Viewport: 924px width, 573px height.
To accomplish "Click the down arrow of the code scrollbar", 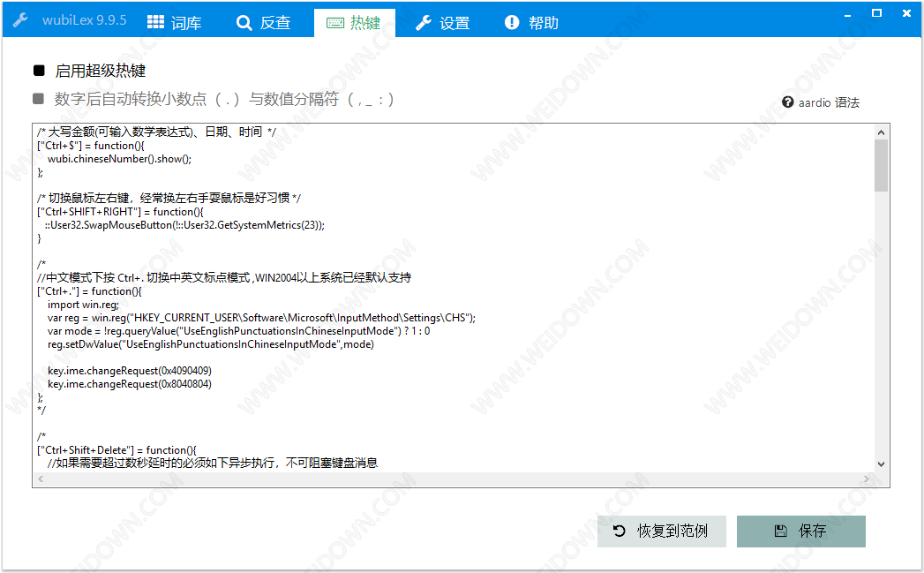I will coord(881,464).
